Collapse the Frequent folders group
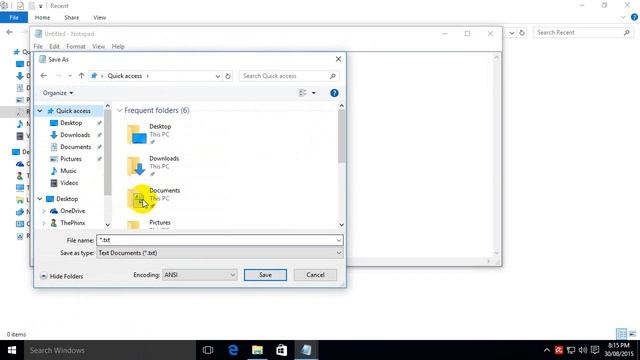Screen dimensions: 640x360 click(x=120, y=111)
